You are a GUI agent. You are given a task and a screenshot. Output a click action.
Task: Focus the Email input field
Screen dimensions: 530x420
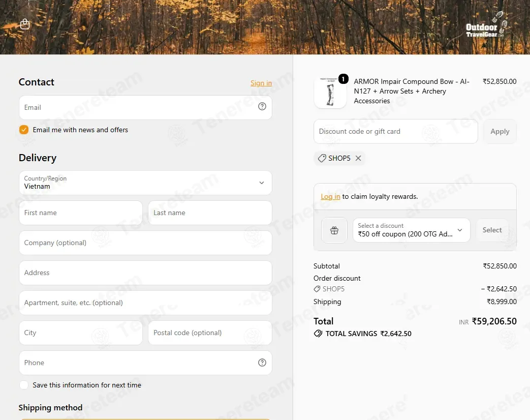point(145,107)
